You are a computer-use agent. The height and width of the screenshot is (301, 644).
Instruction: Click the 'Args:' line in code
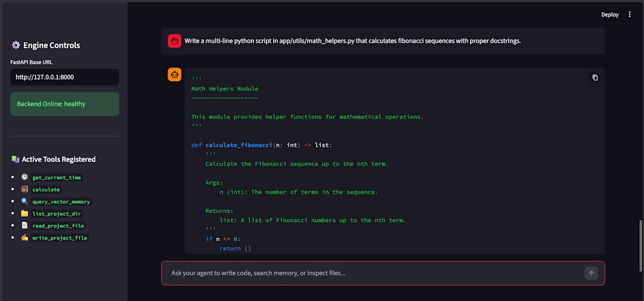pyautogui.click(x=214, y=183)
